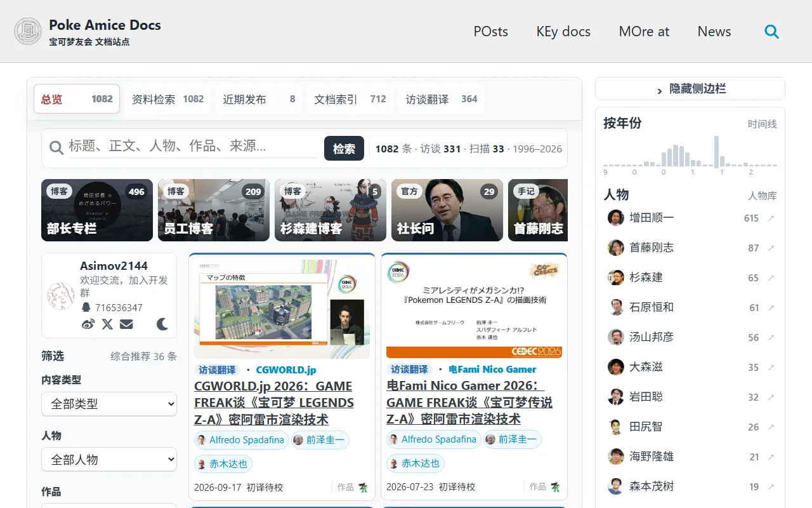The image size is (812, 508).
Task: Click the 作品 icon on the CGWORLD.jp card
Action: 363,487
